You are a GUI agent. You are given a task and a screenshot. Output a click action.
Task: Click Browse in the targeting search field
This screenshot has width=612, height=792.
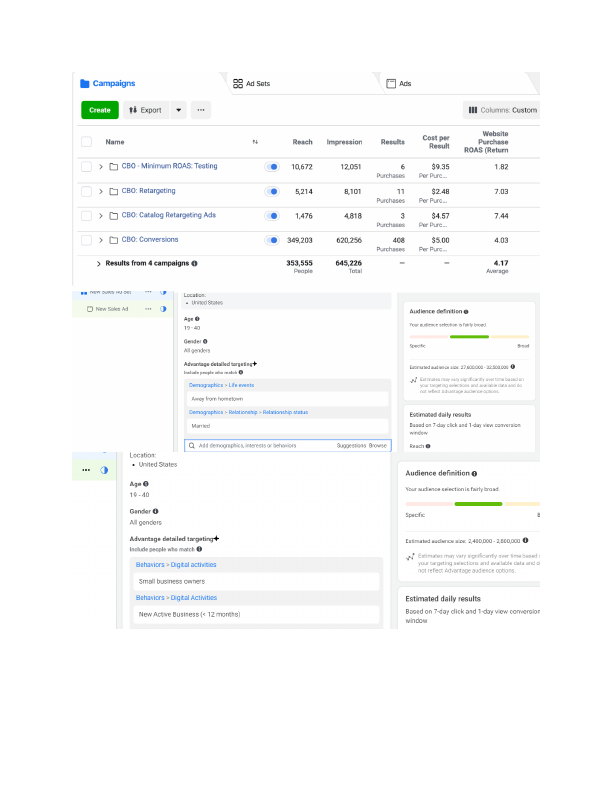[x=378, y=446]
